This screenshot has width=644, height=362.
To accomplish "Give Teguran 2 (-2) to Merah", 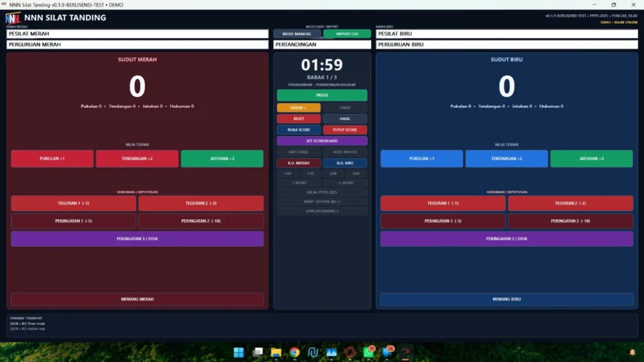I will tap(201, 203).
